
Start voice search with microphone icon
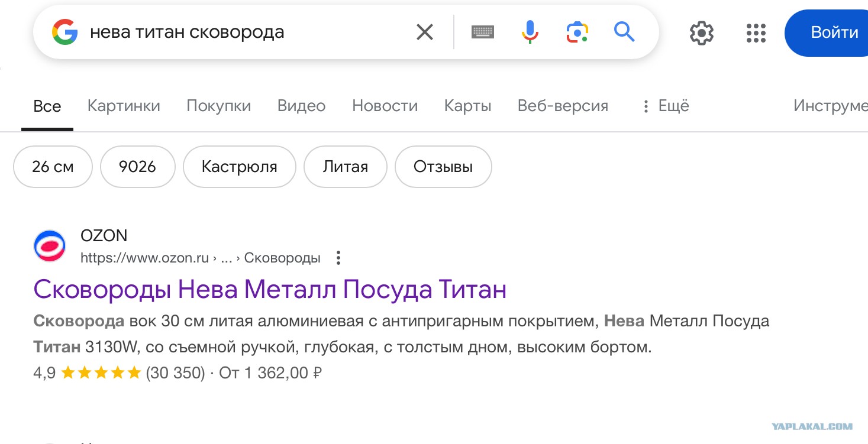point(530,32)
